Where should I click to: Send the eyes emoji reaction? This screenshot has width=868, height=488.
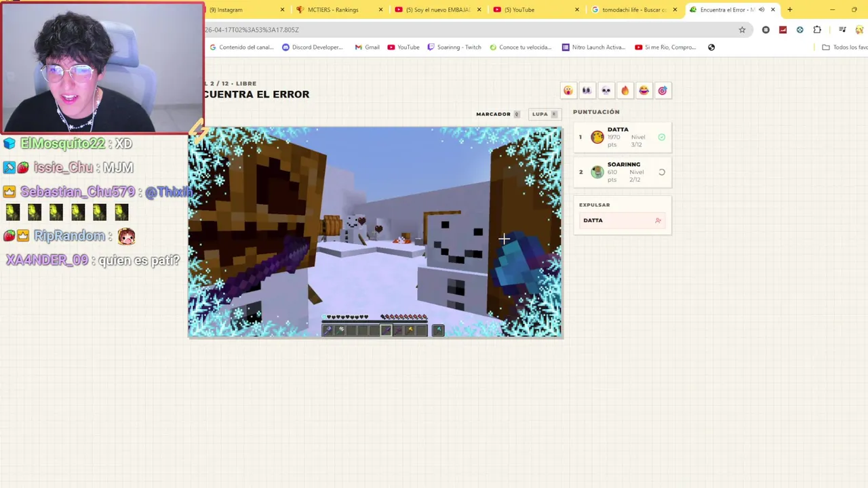click(x=587, y=90)
